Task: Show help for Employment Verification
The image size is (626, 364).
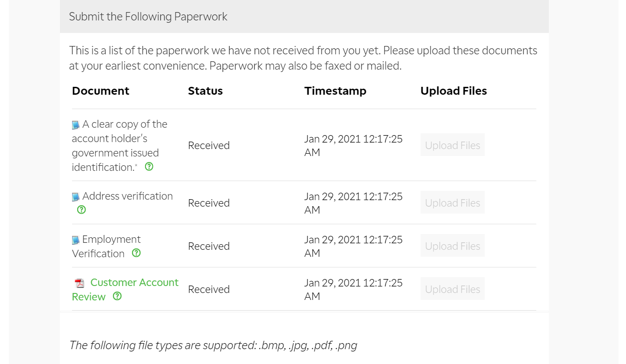Action: 136,253
